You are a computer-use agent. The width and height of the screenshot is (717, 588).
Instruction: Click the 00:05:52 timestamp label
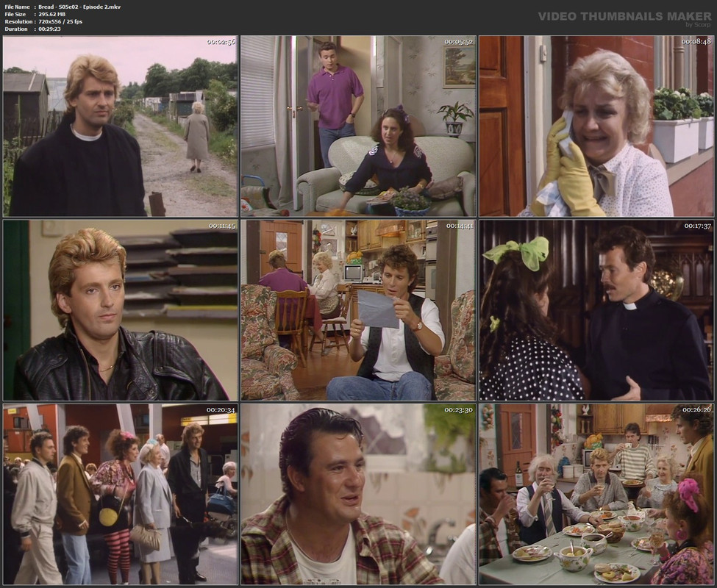click(459, 42)
